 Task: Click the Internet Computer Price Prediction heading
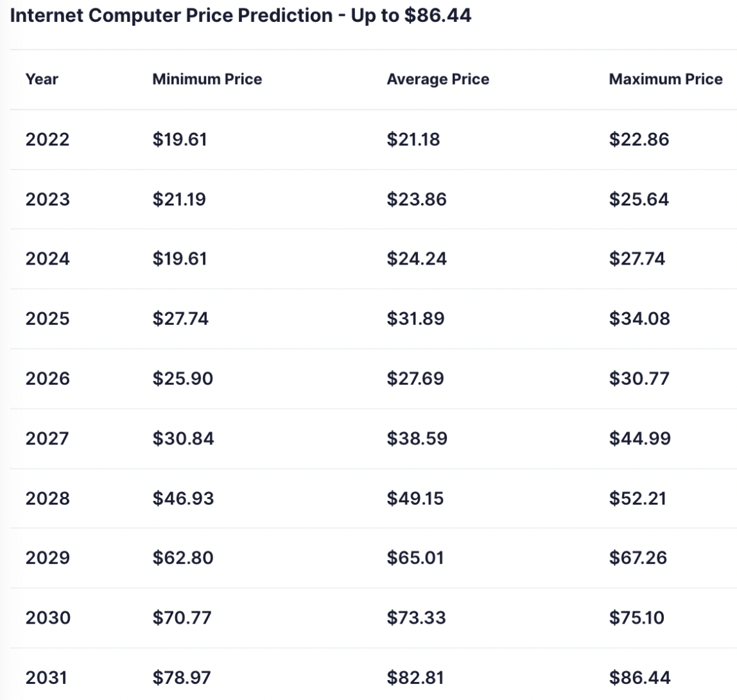241,15
